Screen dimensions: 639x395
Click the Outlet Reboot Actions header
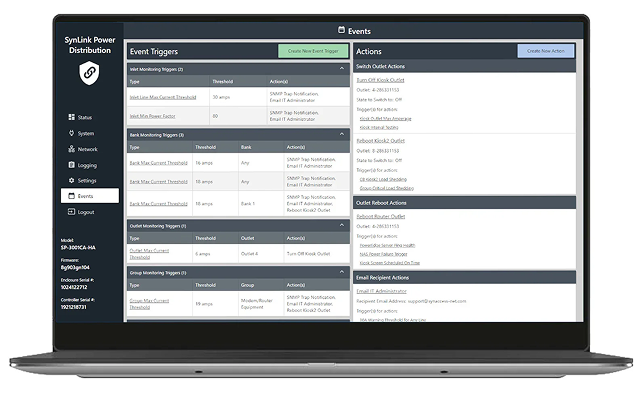(464, 203)
